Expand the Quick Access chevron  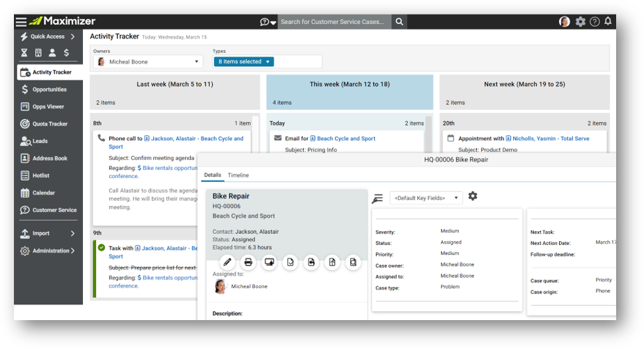tap(73, 37)
